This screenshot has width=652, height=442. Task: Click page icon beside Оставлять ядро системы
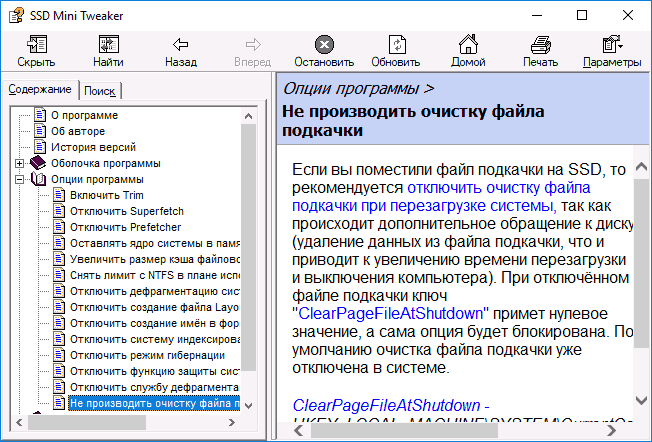coord(59,243)
